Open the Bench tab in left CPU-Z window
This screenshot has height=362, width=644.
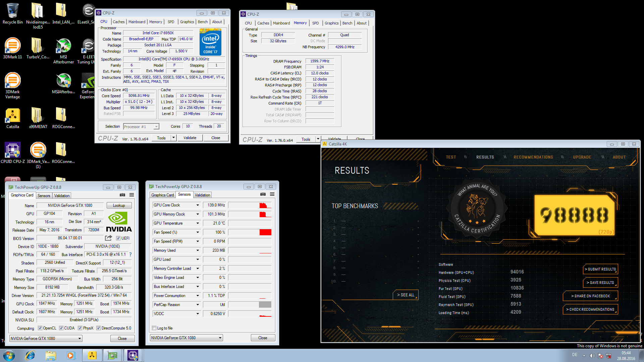[203, 22]
